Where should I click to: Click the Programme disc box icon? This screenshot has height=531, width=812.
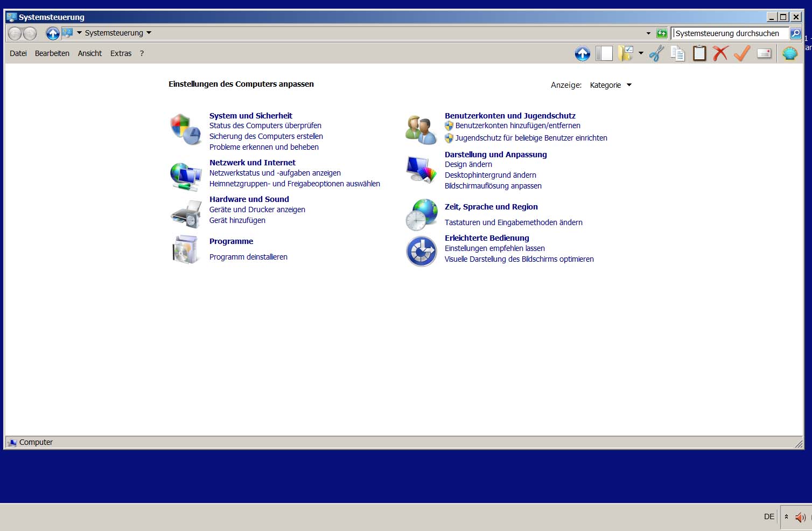(x=186, y=249)
